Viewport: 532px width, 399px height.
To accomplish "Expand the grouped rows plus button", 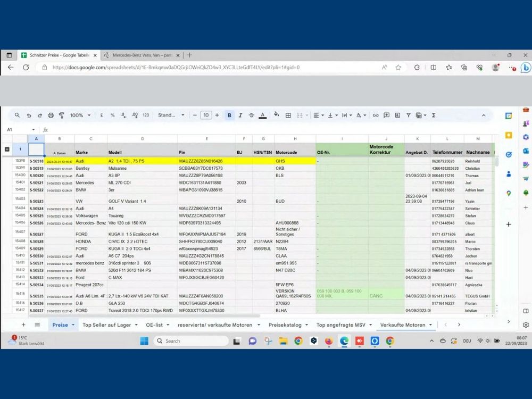I will click(7, 149).
